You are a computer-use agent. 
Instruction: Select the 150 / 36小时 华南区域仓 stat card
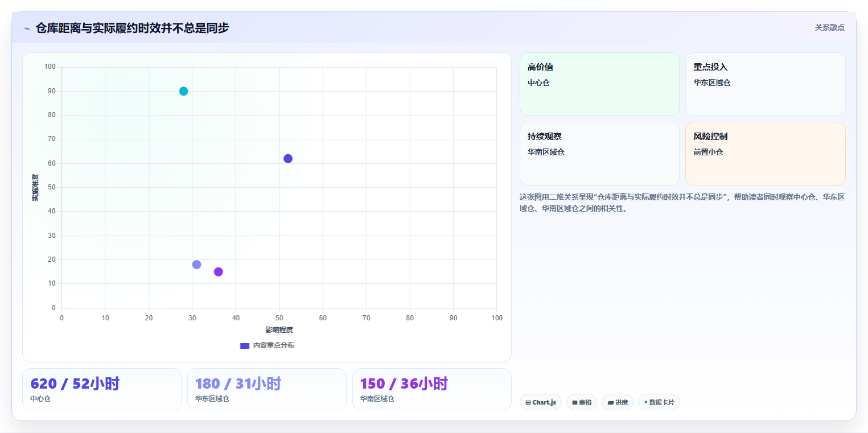click(432, 389)
